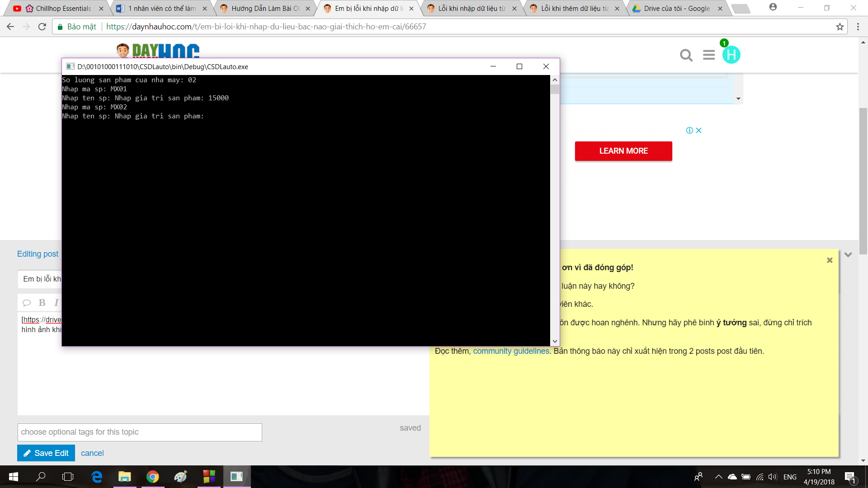Open community guidelines link
This screenshot has height=488, width=868.
click(511, 351)
